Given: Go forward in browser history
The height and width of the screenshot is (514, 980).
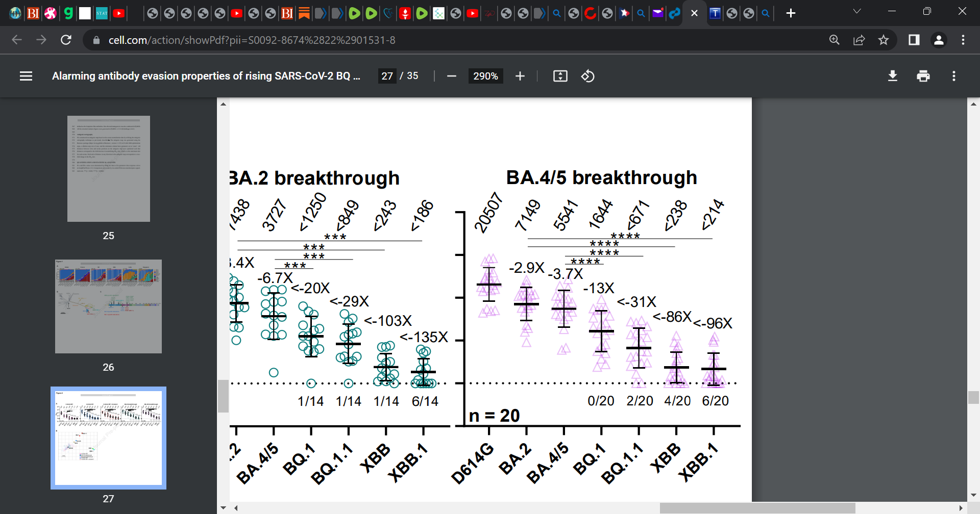Looking at the screenshot, I should click(x=41, y=40).
